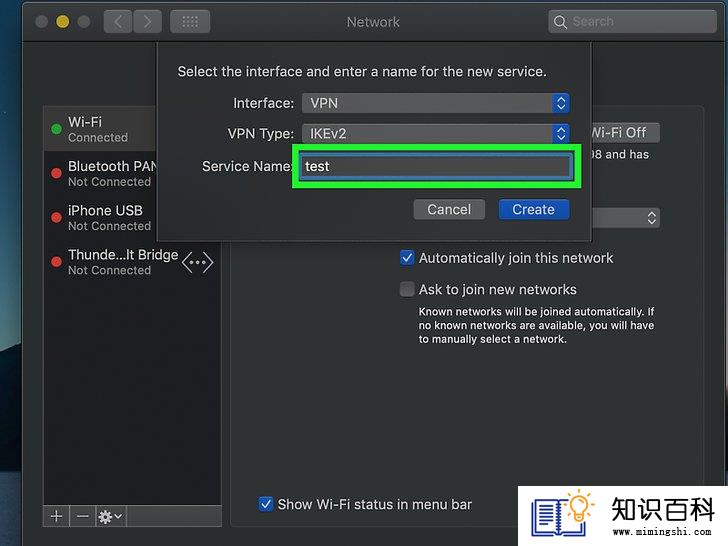Click the red Bluetooth PAN status dot
Image resolution: width=728 pixels, height=546 pixels.
(56, 173)
